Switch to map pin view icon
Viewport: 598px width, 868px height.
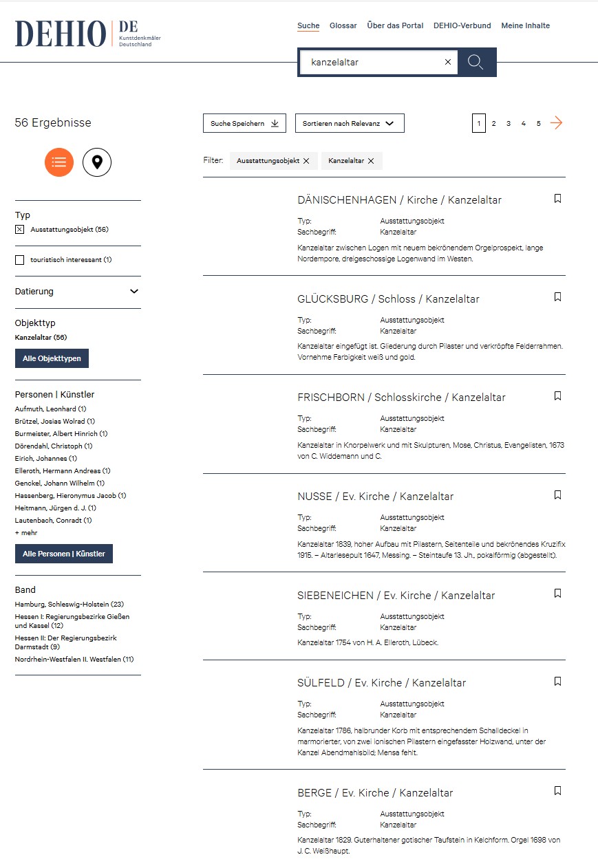[97, 162]
